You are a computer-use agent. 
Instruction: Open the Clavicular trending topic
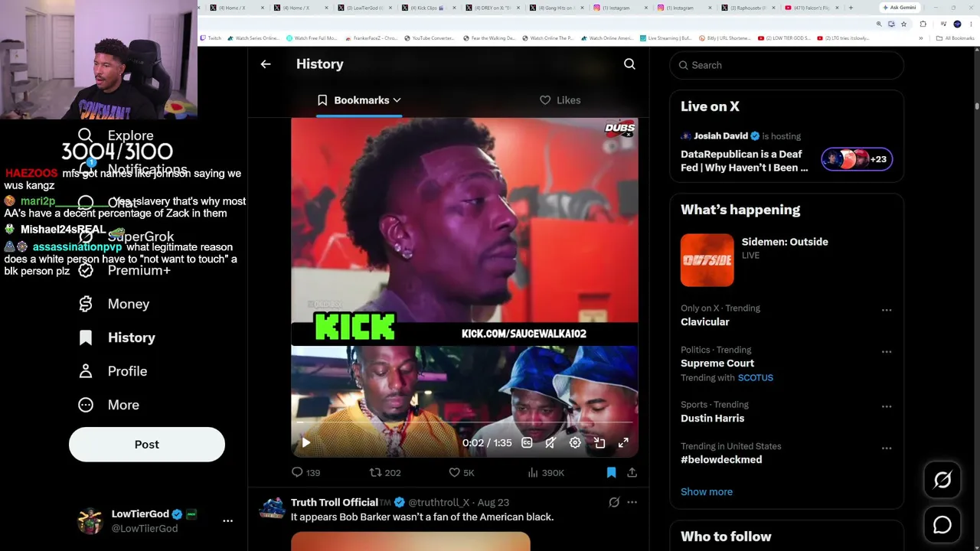click(705, 321)
